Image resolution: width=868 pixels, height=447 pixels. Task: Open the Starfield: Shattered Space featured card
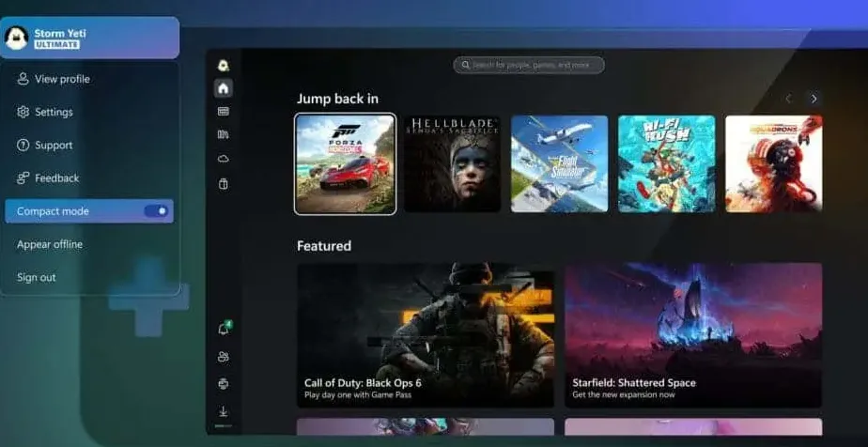tap(693, 335)
